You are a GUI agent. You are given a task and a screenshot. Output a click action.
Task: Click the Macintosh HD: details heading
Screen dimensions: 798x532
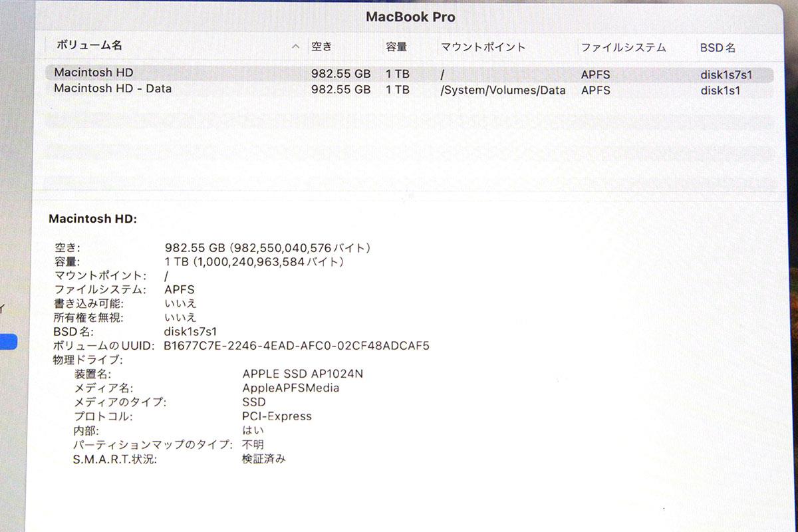92,219
